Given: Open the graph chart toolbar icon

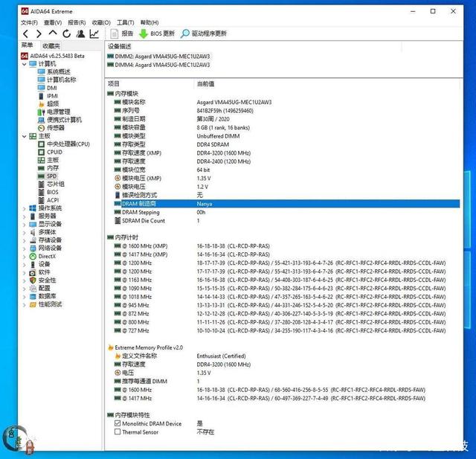Looking at the screenshot, I should click(94, 33).
